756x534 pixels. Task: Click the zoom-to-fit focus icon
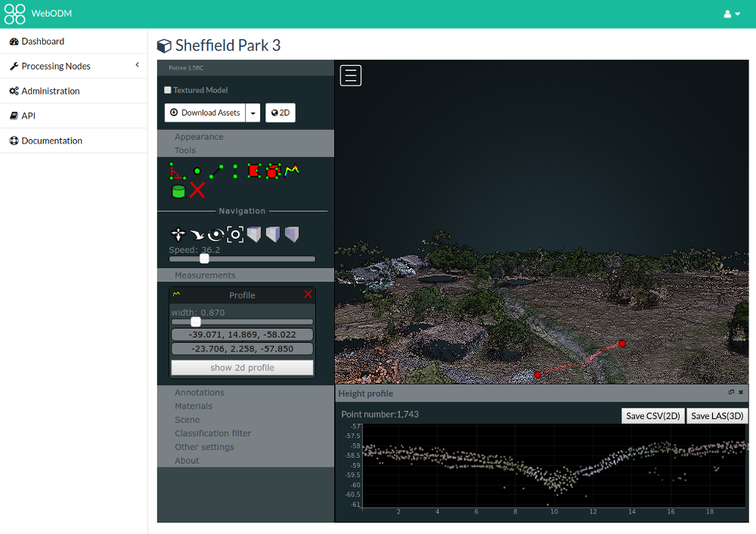click(x=235, y=234)
